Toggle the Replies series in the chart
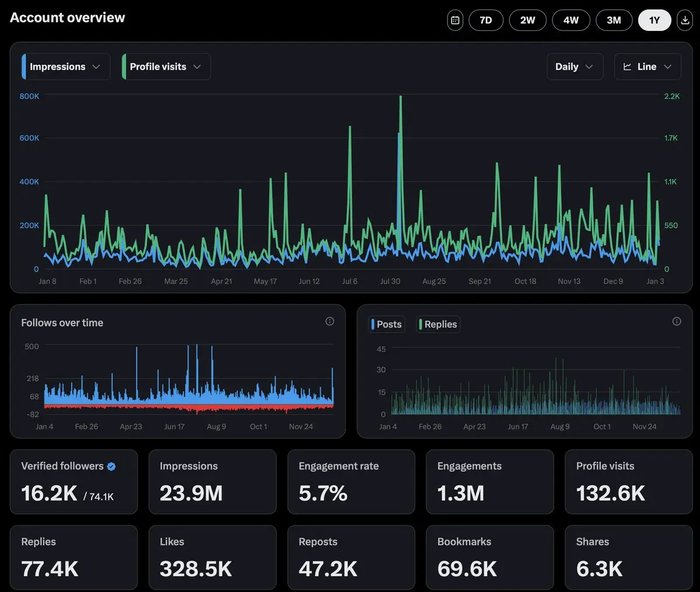Image resolution: width=700 pixels, height=592 pixels. 439,324
